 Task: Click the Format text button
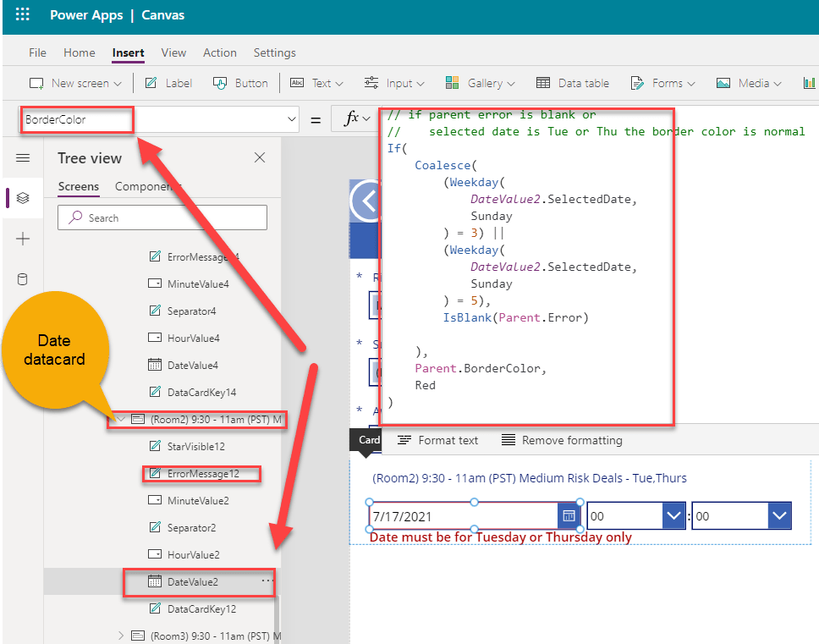click(x=438, y=440)
